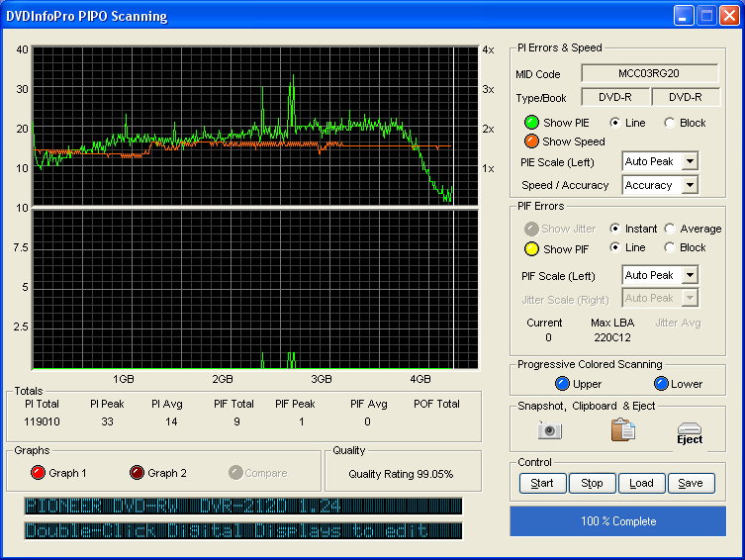Click the orange Show Speed indicator
The height and width of the screenshot is (560, 745).
[x=531, y=141]
